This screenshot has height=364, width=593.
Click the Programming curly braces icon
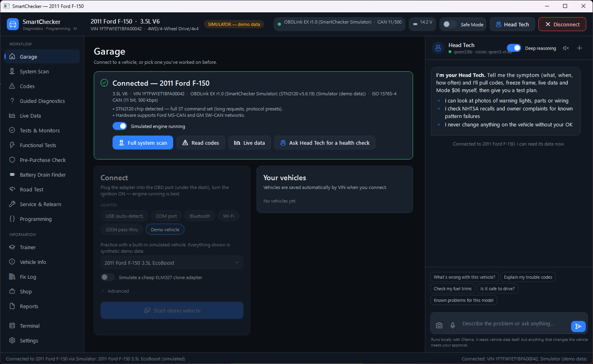point(12,219)
